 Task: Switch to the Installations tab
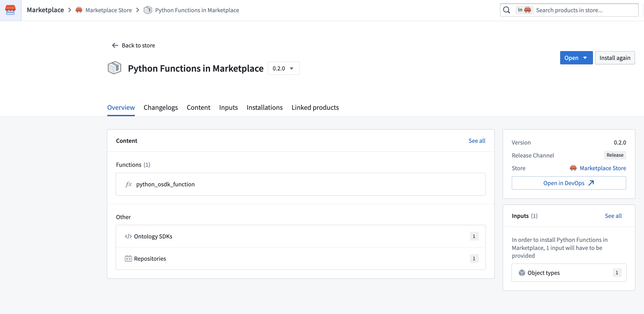pyautogui.click(x=264, y=107)
